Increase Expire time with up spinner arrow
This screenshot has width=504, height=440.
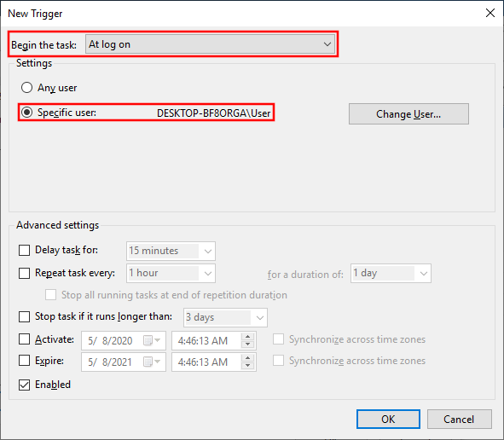(x=247, y=358)
